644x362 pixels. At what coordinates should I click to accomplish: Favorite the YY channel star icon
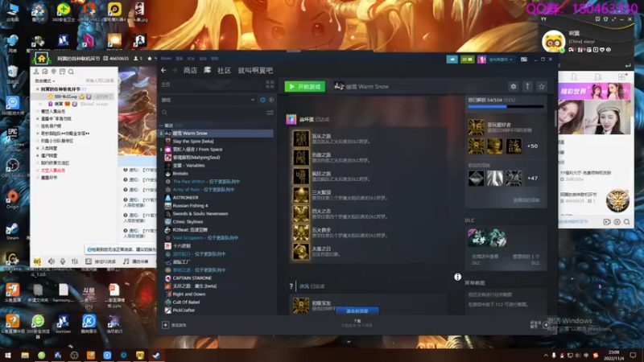(x=150, y=59)
